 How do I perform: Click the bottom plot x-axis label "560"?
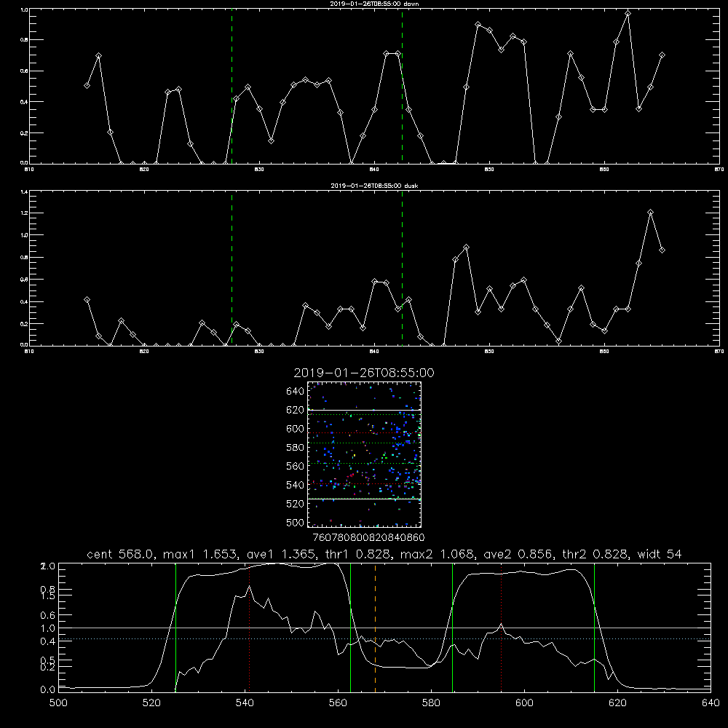(x=338, y=703)
